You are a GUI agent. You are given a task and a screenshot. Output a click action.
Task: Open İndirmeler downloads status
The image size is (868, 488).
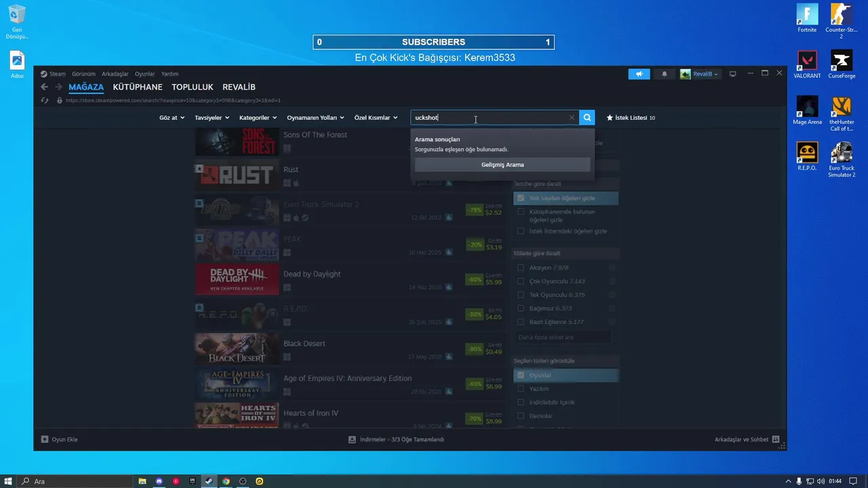pos(396,439)
